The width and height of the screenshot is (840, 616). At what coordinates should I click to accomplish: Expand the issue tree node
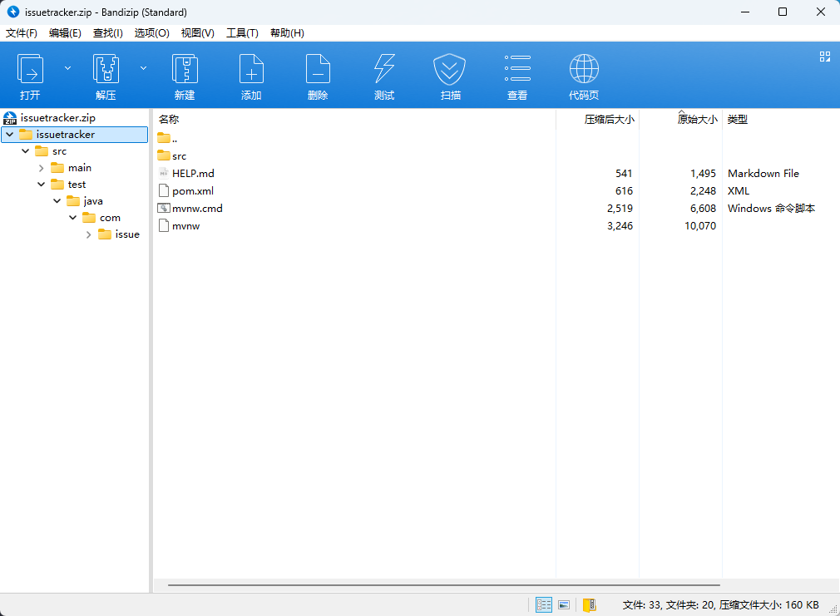(89, 234)
